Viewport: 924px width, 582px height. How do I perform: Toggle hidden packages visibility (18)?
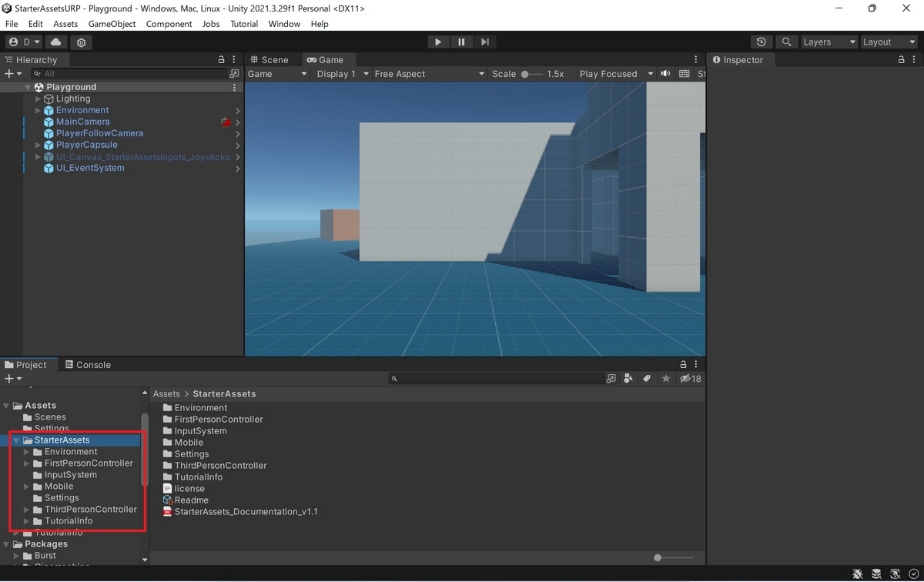click(x=690, y=379)
